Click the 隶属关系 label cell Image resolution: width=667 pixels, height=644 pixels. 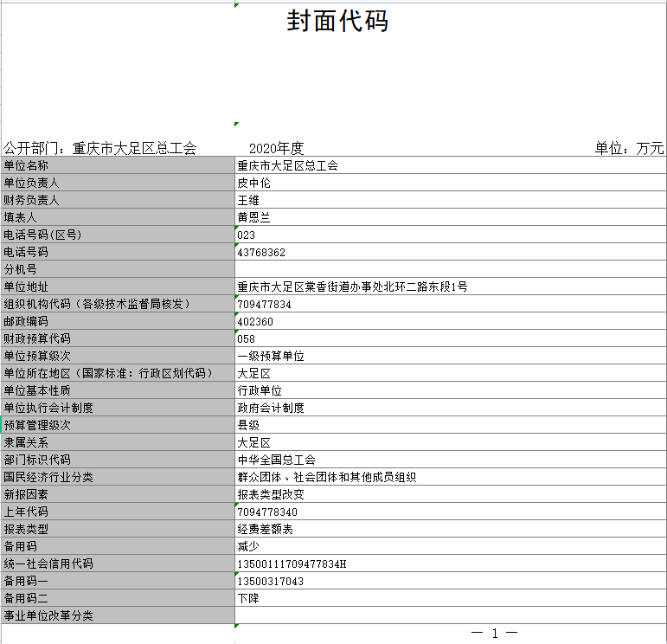pos(118,442)
